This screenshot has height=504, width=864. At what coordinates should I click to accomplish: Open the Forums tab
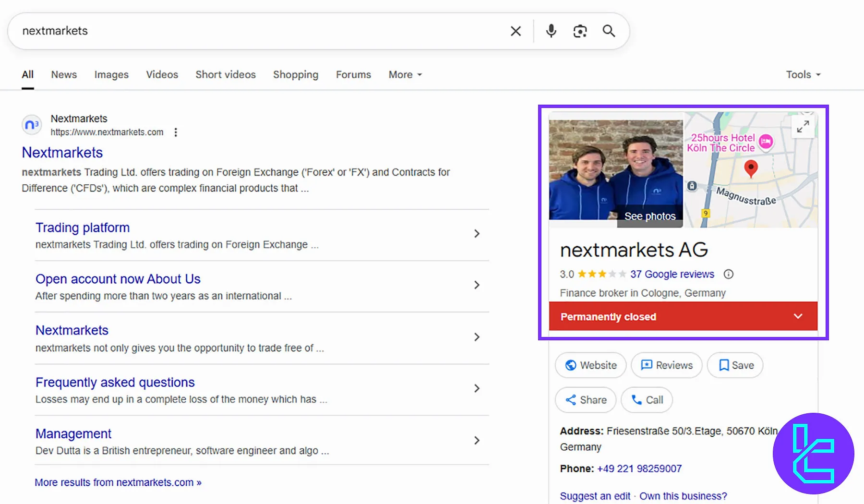tap(353, 75)
